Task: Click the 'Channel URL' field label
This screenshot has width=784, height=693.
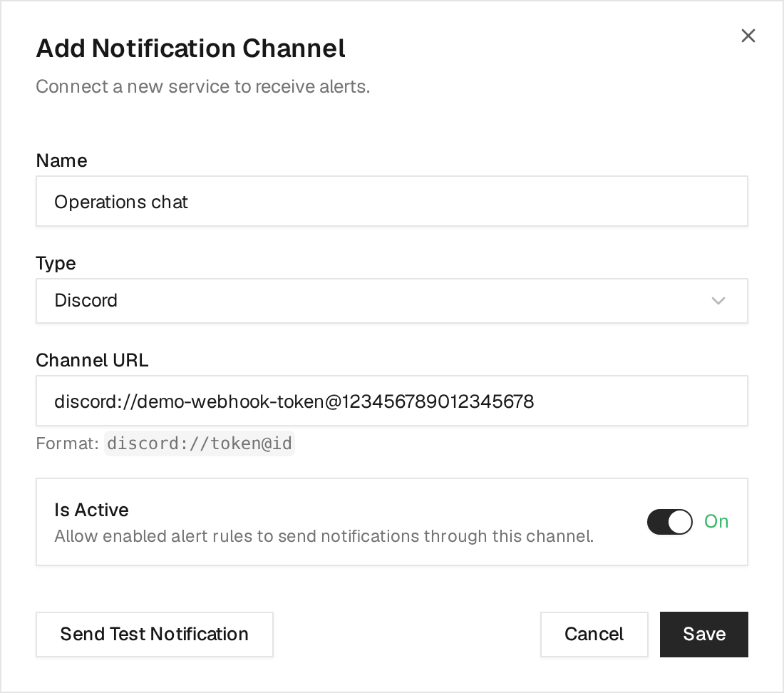Action: [92, 360]
